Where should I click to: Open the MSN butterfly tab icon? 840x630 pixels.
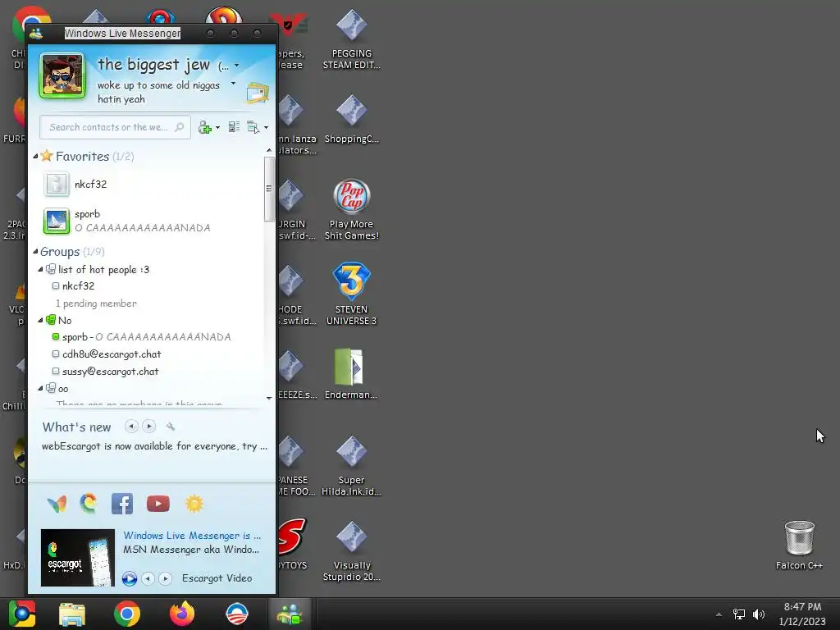click(x=57, y=504)
